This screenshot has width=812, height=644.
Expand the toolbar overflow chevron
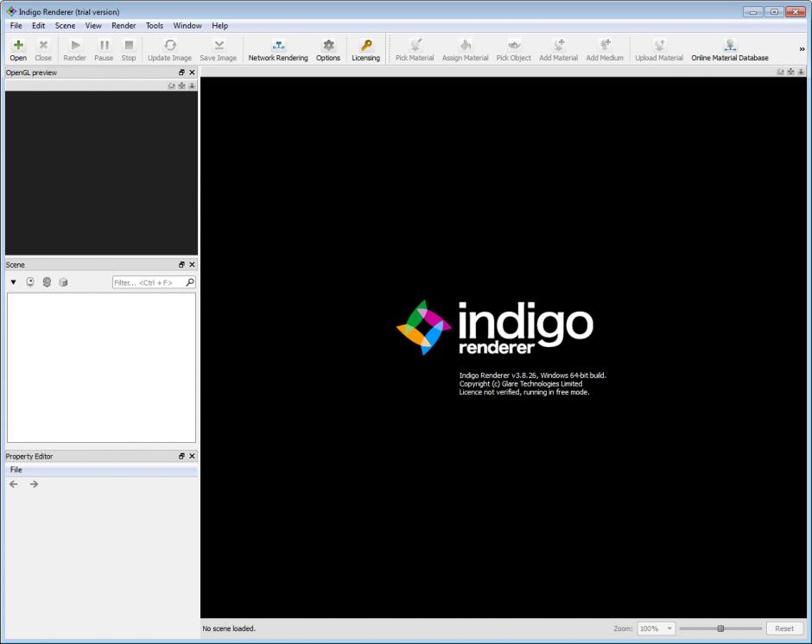click(802, 49)
